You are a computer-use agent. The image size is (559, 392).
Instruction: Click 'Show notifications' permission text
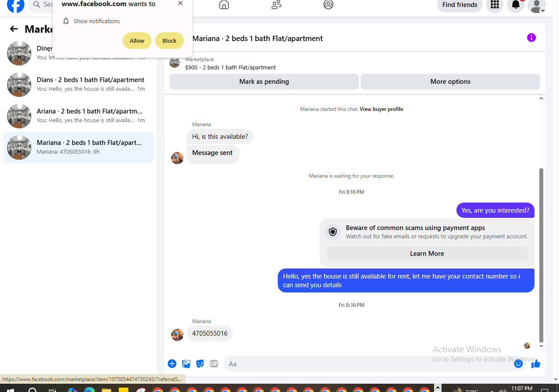pyautogui.click(x=97, y=21)
